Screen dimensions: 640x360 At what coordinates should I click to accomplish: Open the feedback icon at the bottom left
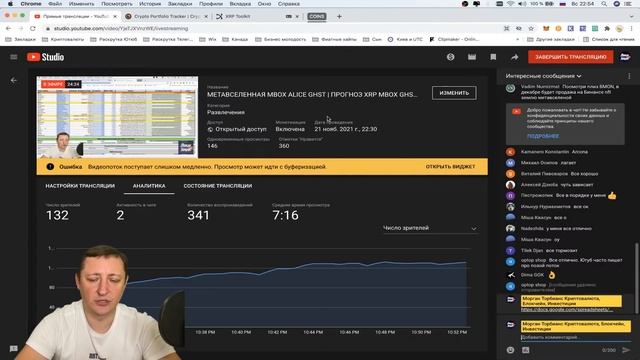[13, 349]
